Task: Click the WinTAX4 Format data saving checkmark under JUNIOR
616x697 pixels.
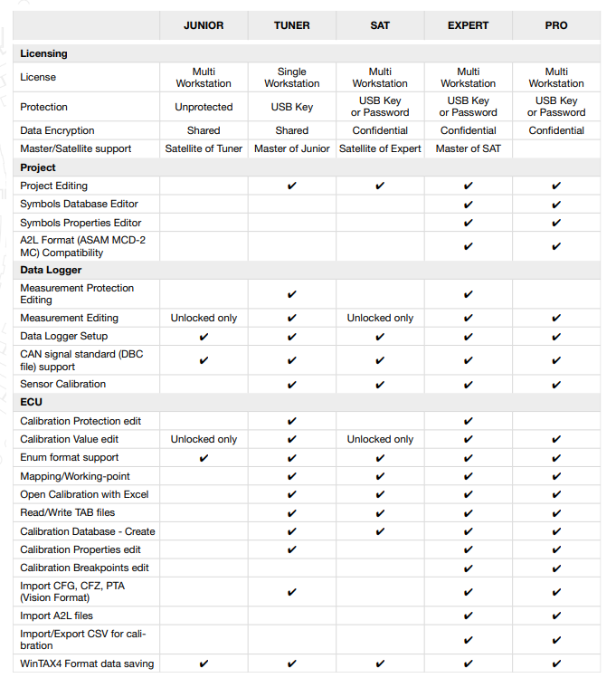Action: [204, 664]
